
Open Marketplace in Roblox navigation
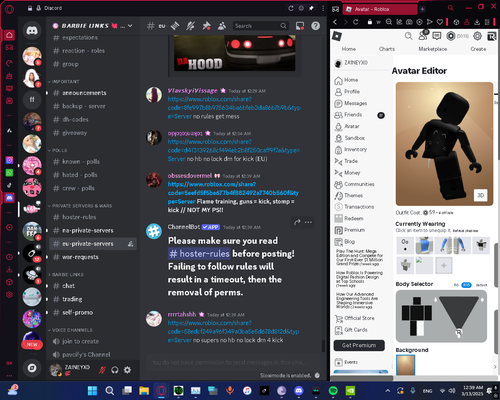tap(433, 49)
